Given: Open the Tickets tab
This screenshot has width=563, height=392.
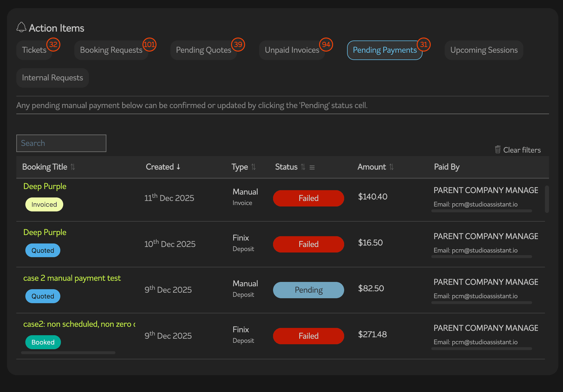Looking at the screenshot, I should [x=34, y=50].
